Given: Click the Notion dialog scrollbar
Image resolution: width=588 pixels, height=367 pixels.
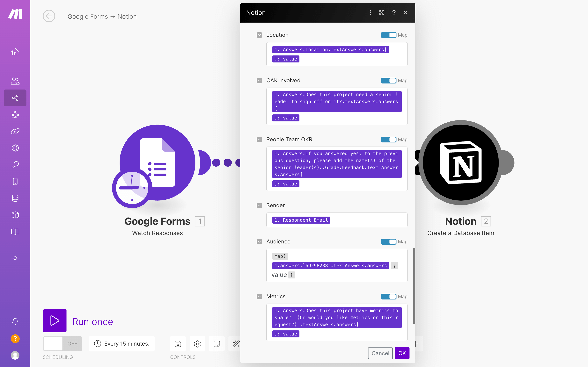Looking at the screenshot, I should (x=414, y=286).
